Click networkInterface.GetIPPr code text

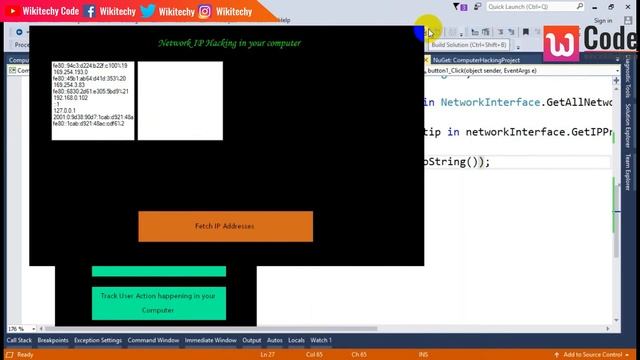pyautogui.click(x=538, y=132)
